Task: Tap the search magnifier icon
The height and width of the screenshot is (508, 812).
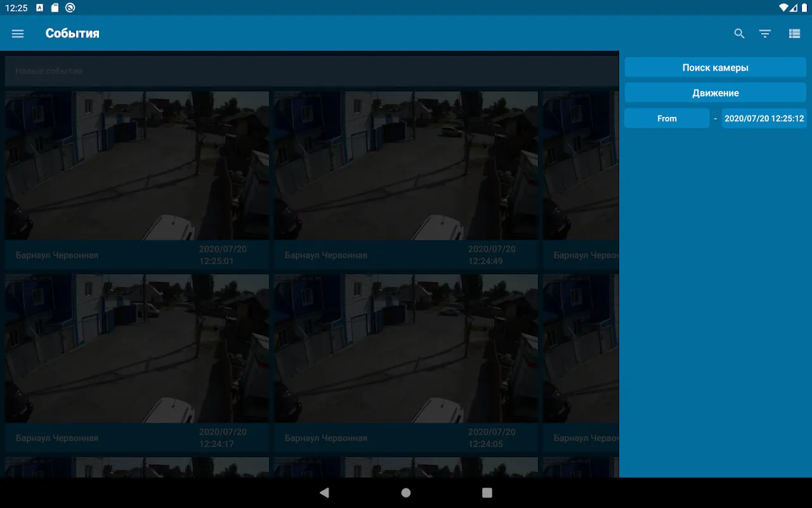Action: coord(739,34)
